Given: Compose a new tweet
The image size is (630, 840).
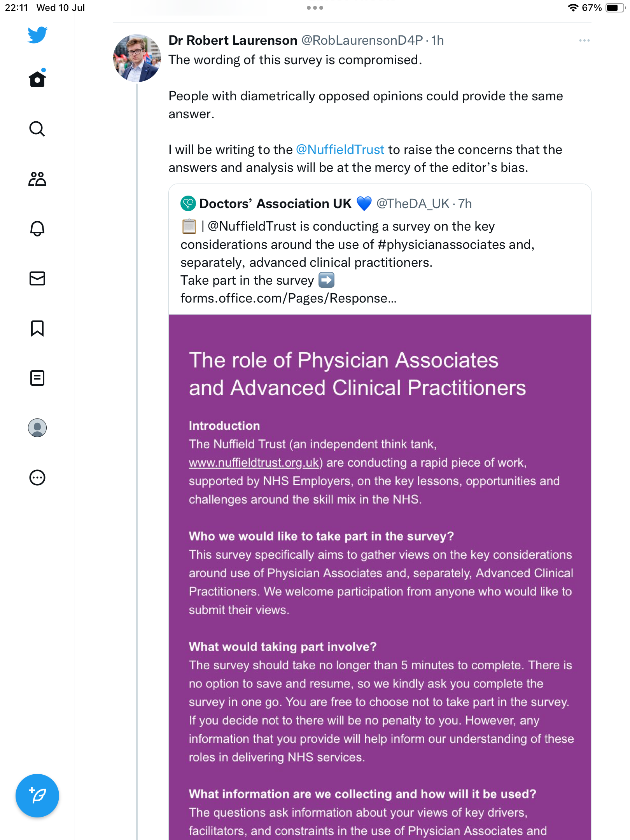Looking at the screenshot, I should pos(37,796).
